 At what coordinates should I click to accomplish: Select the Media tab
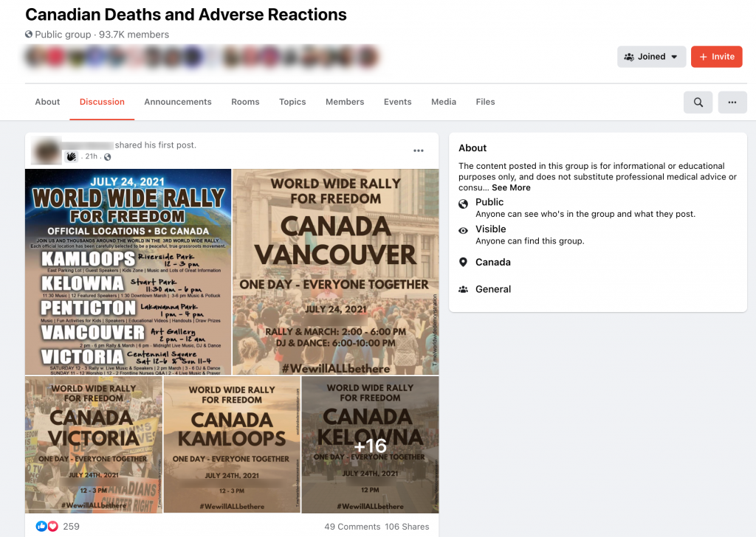(x=444, y=102)
